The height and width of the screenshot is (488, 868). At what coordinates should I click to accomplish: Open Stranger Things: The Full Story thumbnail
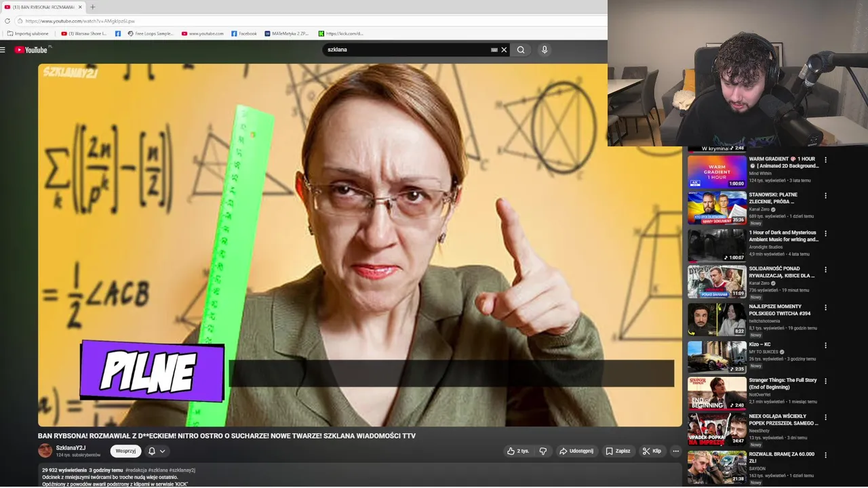(x=717, y=393)
